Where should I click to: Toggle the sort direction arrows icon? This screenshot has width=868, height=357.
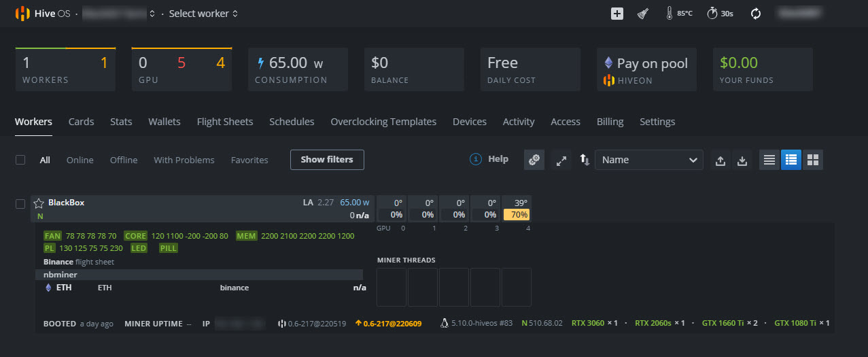tap(584, 160)
